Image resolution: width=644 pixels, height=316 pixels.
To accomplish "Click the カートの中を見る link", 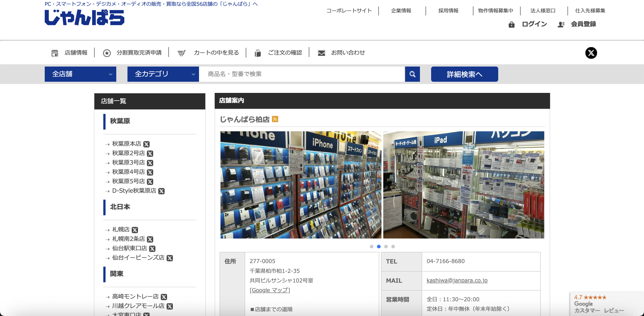I will [x=216, y=53].
